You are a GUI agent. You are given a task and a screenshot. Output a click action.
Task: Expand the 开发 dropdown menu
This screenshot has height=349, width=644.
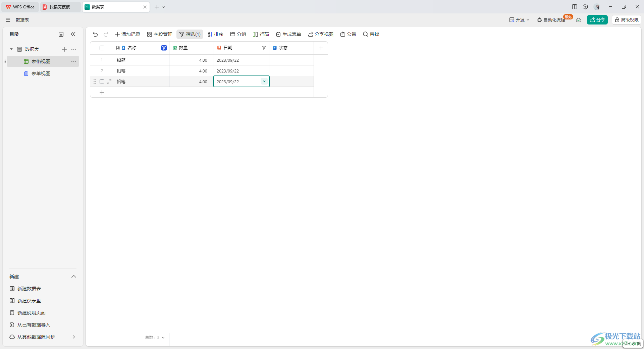pos(519,20)
